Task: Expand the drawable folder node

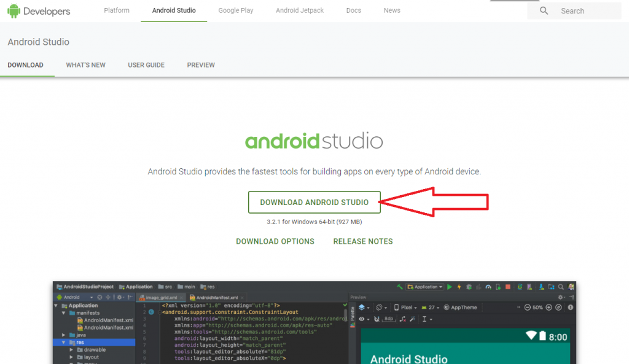Action: coord(71,349)
